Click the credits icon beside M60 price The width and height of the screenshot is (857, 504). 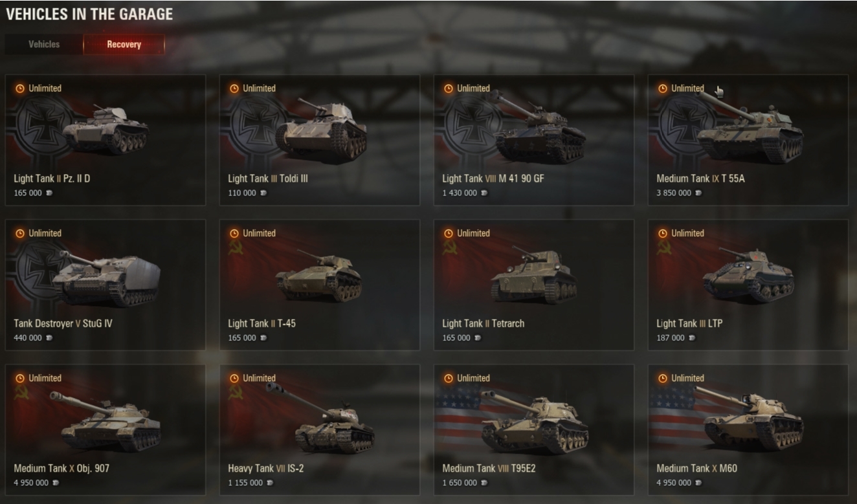pyautogui.click(x=698, y=483)
